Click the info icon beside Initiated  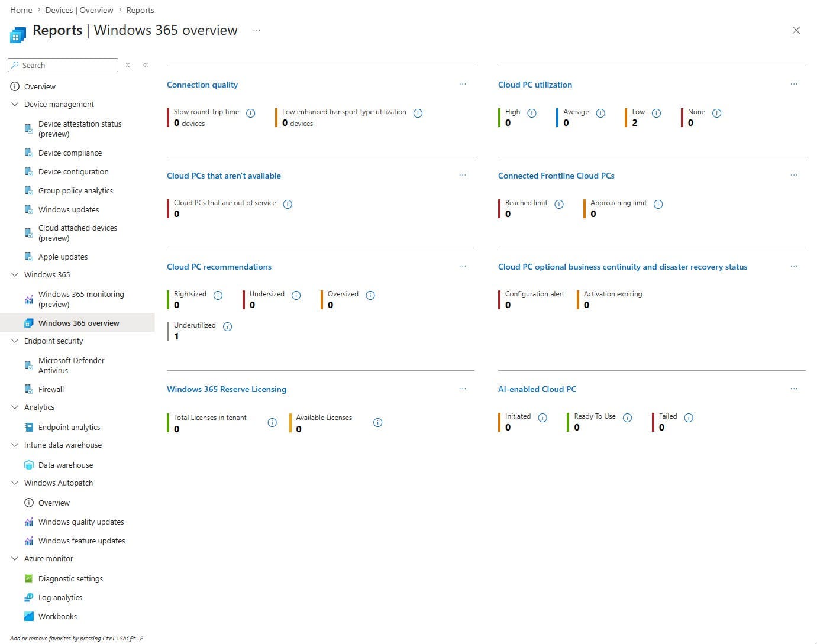tap(542, 418)
